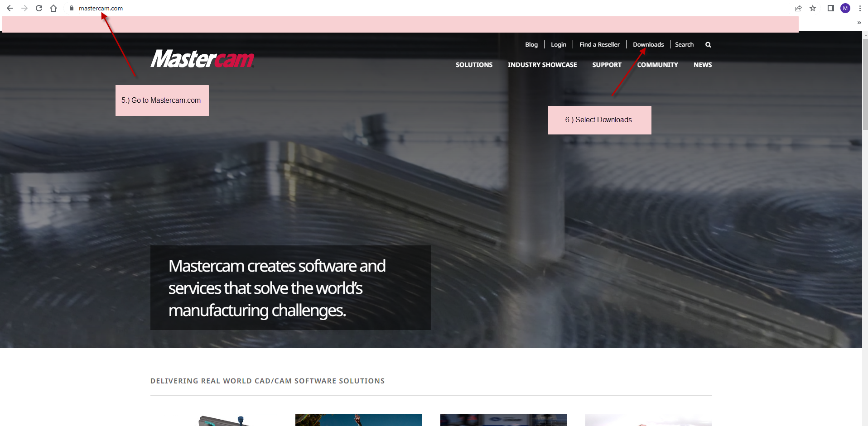Click the magnifying glass search icon
868x426 pixels.
point(708,45)
